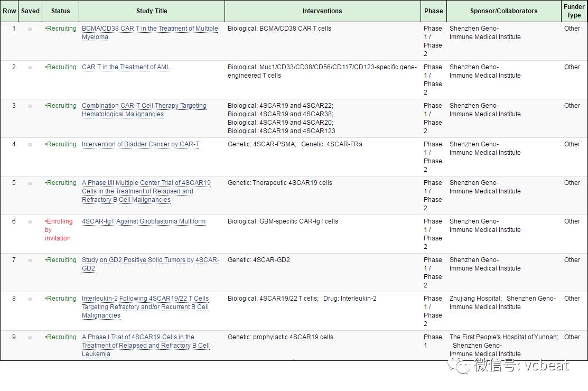This screenshot has width=588, height=391.
Task: Tick the Saved checkbox for row 7
Action: click(x=30, y=260)
